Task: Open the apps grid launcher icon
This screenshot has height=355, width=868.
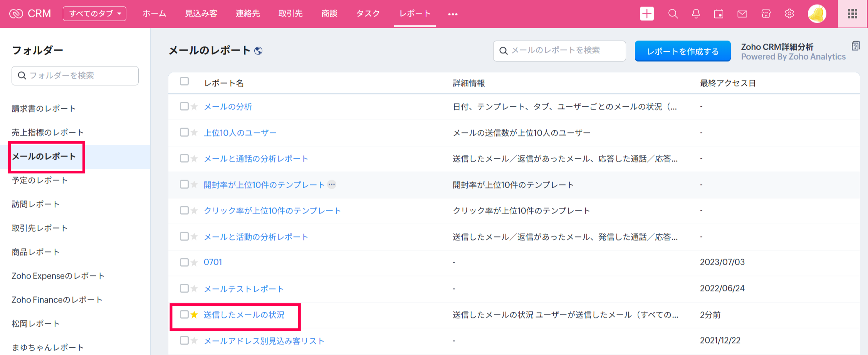Action: coord(853,14)
